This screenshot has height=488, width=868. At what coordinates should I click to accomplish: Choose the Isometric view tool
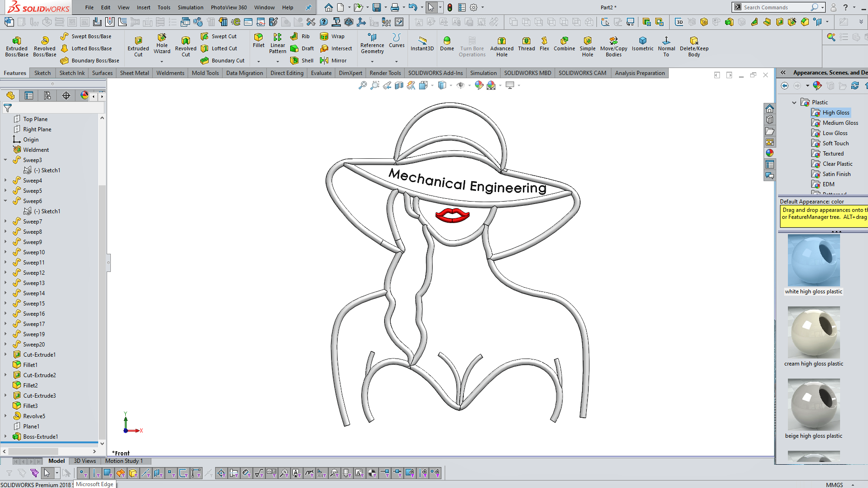coord(642,44)
